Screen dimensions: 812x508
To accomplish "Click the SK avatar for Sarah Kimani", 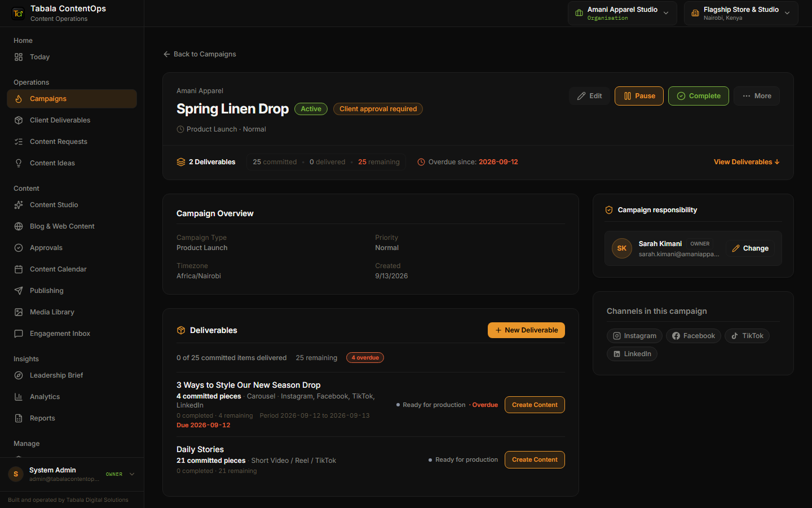I will [x=622, y=248].
